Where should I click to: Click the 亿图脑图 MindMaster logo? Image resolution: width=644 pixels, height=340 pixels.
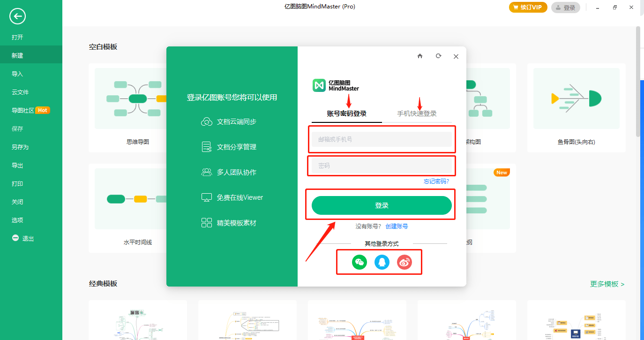point(336,85)
